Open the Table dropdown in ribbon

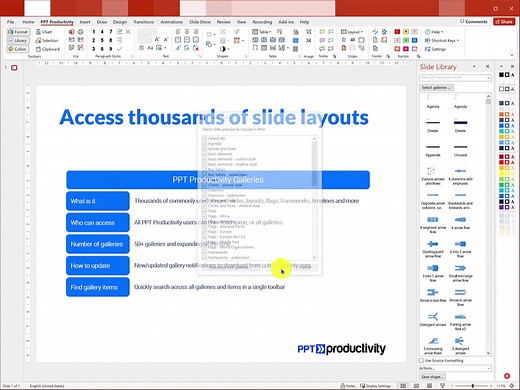tap(262, 32)
